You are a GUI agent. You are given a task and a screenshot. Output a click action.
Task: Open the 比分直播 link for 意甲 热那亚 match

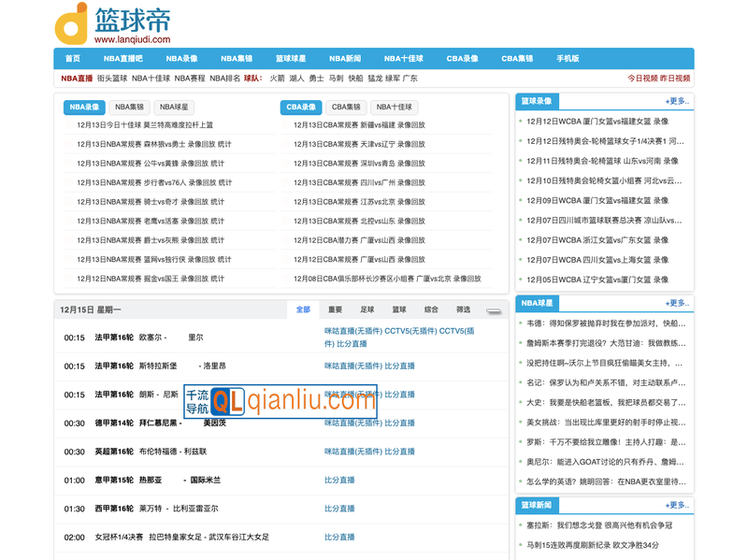click(x=339, y=481)
